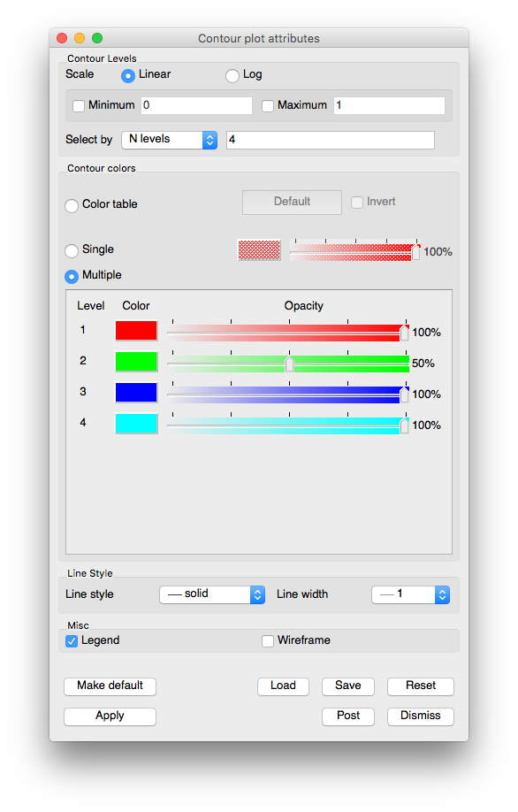Click the green zoom window button
The image size is (518, 812).
click(x=97, y=38)
